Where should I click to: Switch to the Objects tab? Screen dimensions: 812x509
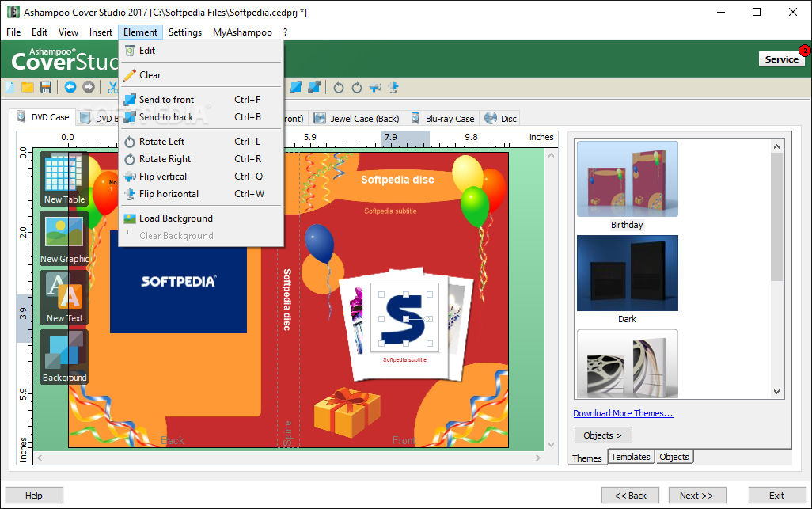674,457
